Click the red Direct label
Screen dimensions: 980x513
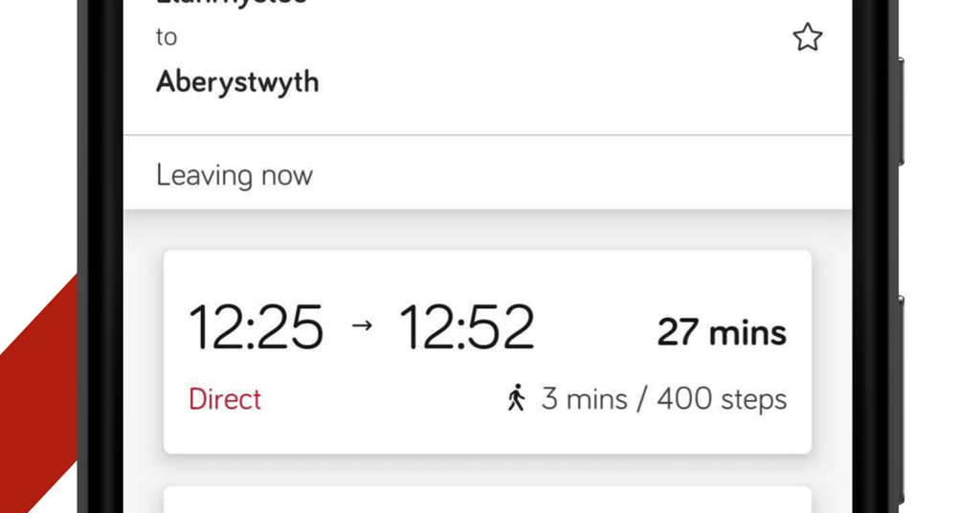tap(224, 399)
